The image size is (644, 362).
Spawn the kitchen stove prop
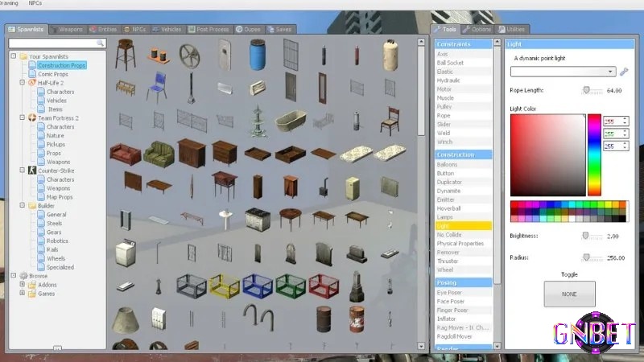tap(258, 219)
